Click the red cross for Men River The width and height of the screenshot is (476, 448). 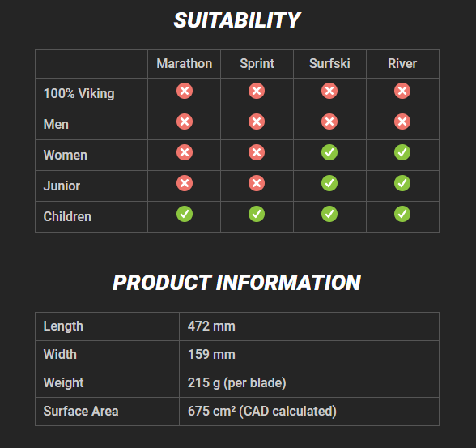pyautogui.click(x=402, y=122)
